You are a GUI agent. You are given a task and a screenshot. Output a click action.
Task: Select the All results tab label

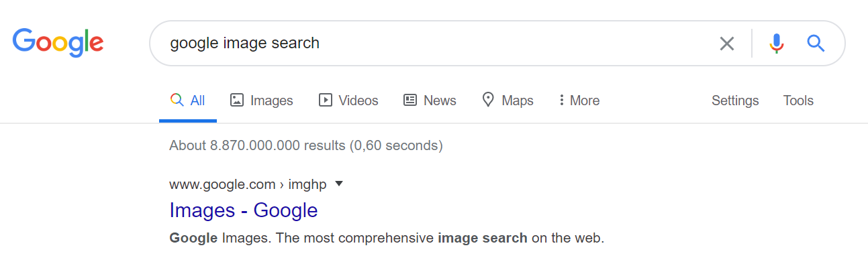click(197, 101)
